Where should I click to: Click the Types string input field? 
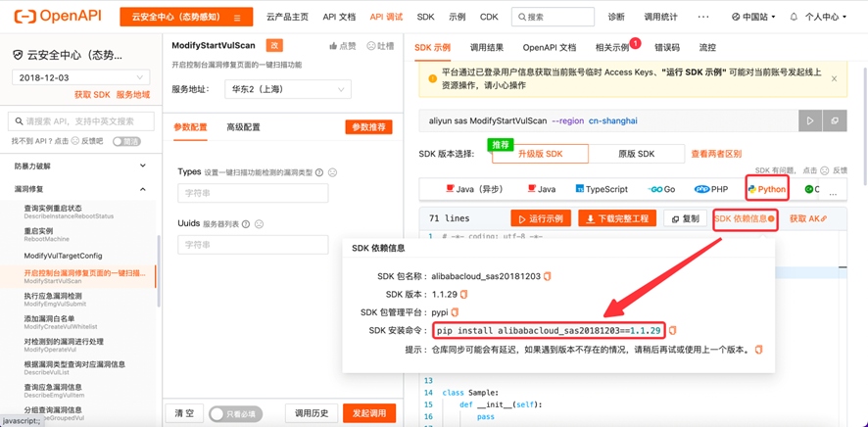pos(253,194)
